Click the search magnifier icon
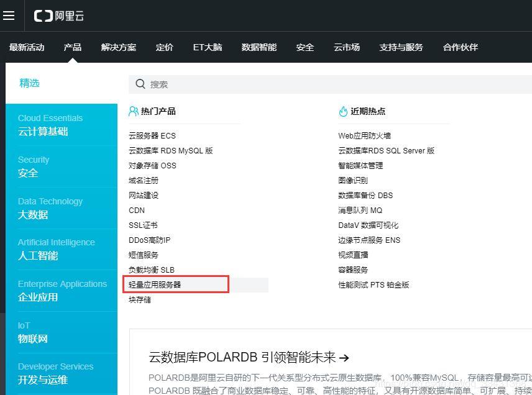The image size is (532, 395). click(x=140, y=84)
